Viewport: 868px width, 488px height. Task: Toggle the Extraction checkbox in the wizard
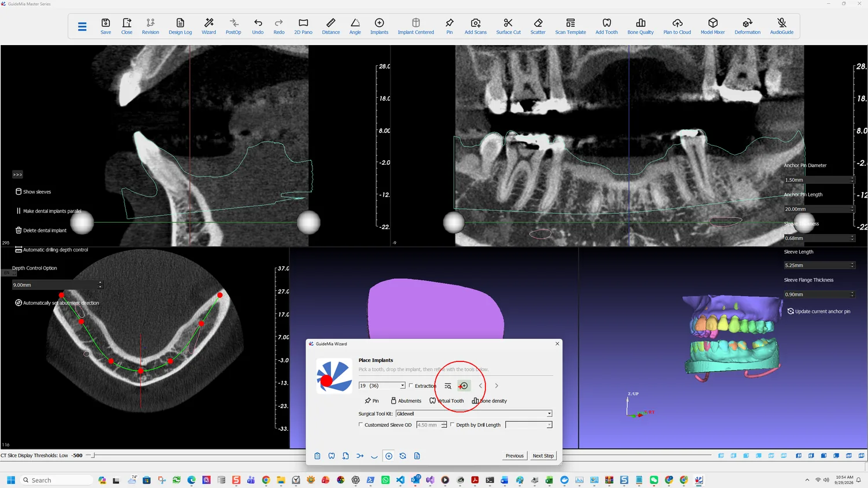411,386
